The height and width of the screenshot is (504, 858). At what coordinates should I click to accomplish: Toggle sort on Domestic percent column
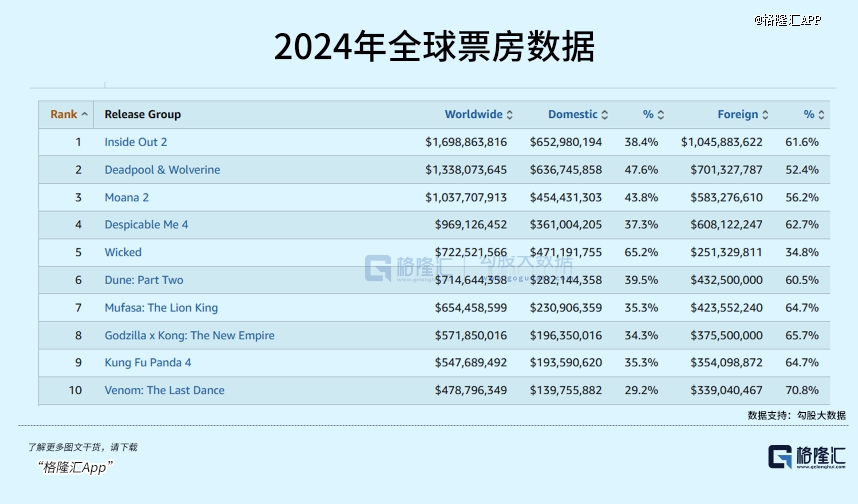[660, 115]
